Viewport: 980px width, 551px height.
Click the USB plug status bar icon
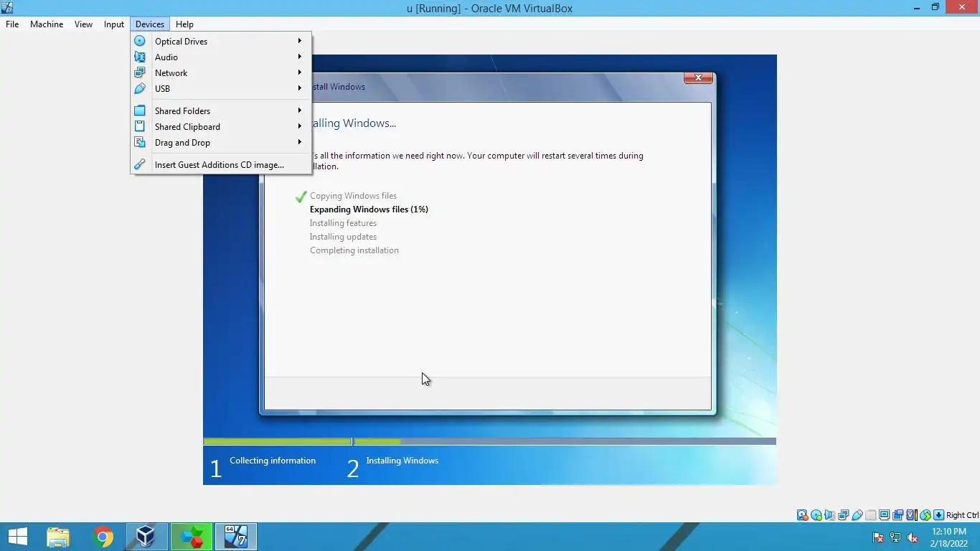pyautogui.click(x=857, y=515)
